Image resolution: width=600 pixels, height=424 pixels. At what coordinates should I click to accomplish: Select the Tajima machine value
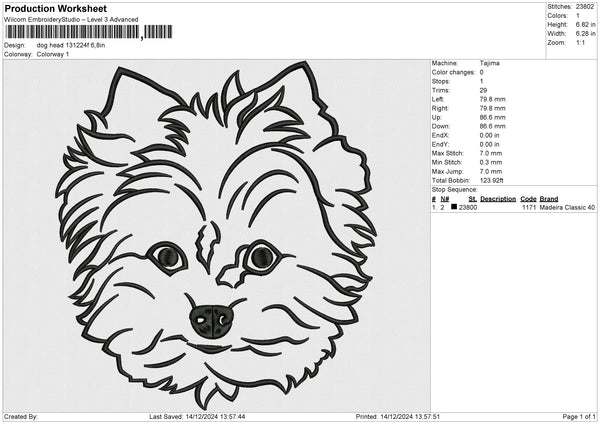(x=489, y=63)
